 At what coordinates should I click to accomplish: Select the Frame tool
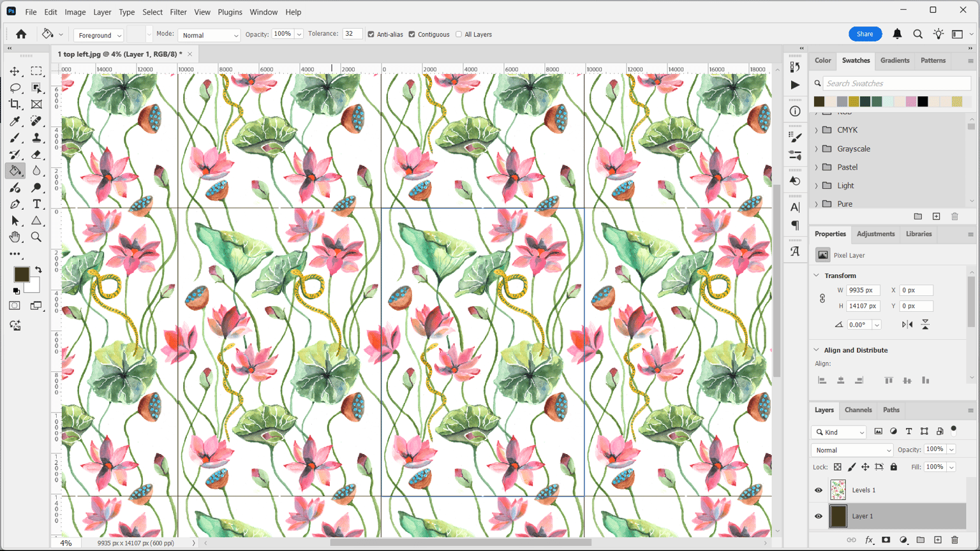pos(36,105)
